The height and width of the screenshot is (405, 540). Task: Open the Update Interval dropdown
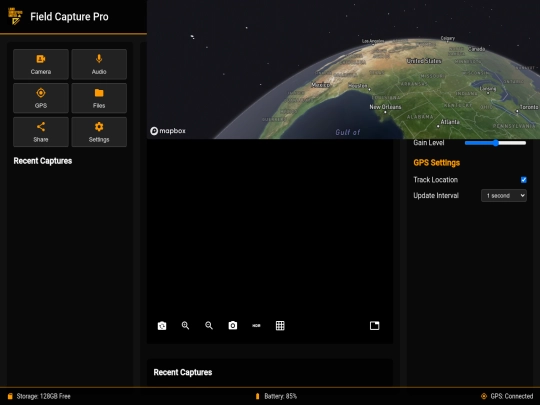coord(503,196)
